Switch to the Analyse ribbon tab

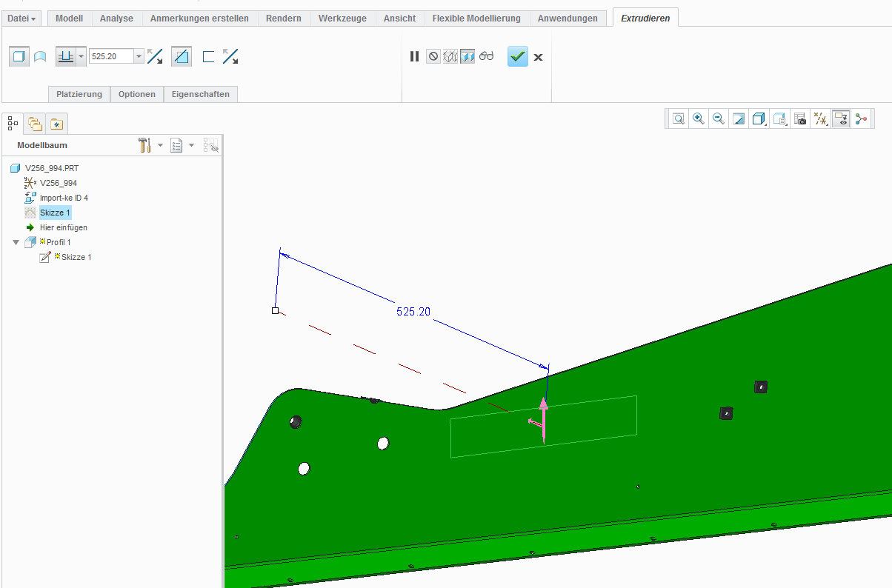pos(116,19)
